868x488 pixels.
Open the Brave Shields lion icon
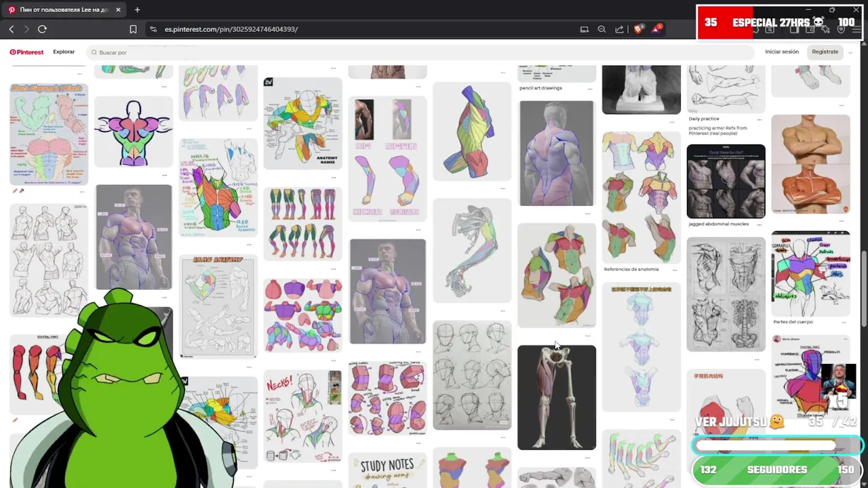click(638, 29)
